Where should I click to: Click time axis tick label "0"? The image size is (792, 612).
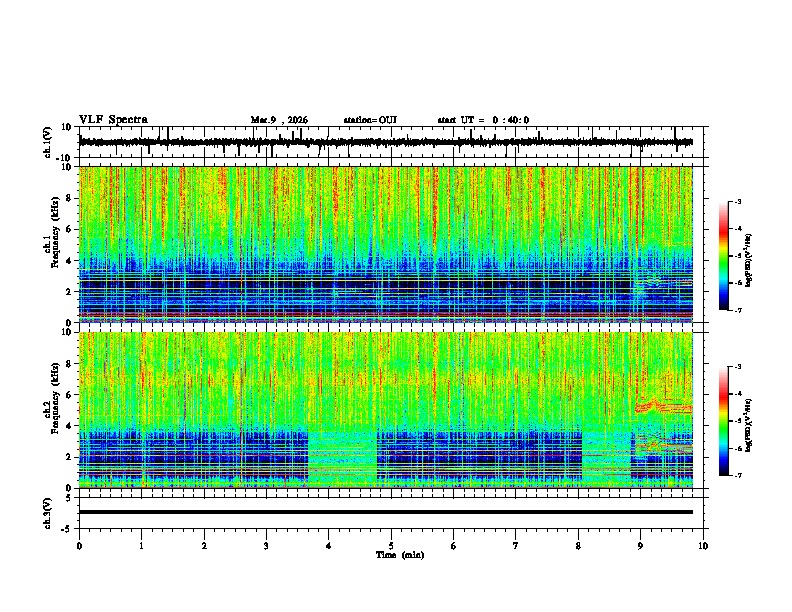point(79,546)
